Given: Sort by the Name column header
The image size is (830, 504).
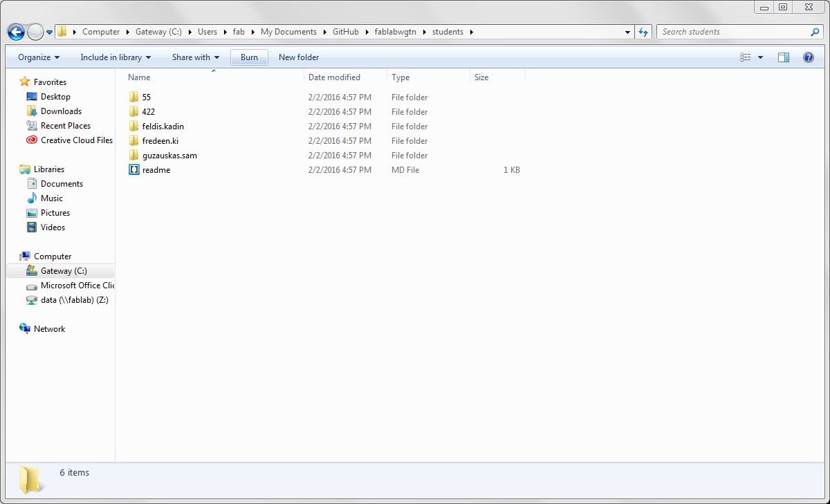Looking at the screenshot, I should pos(139,77).
